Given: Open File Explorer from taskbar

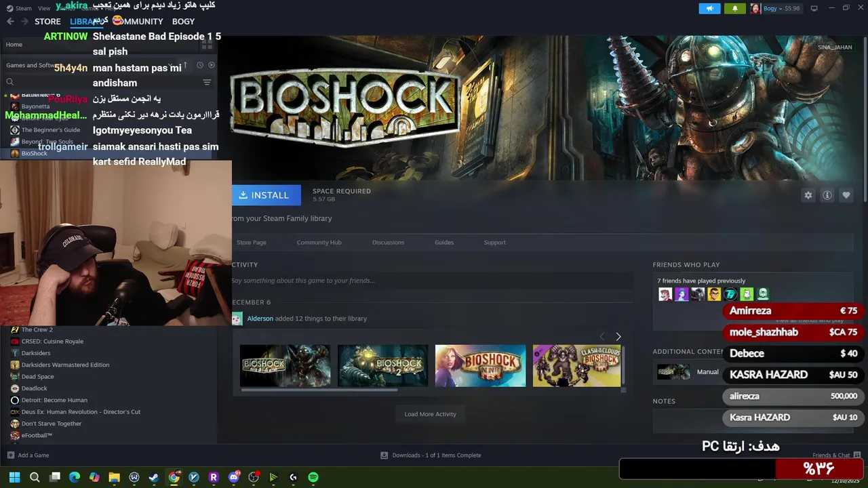Looking at the screenshot, I should point(114,477).
